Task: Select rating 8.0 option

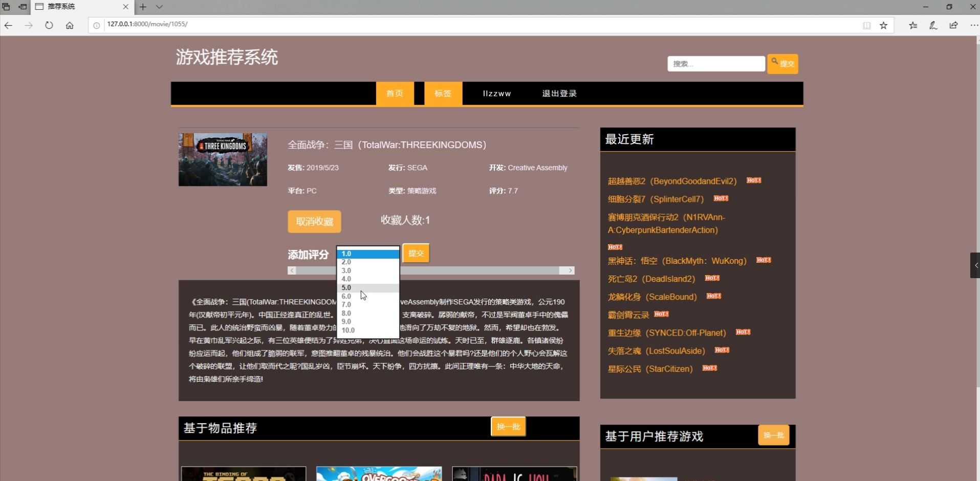Action: tap(368, 313)
